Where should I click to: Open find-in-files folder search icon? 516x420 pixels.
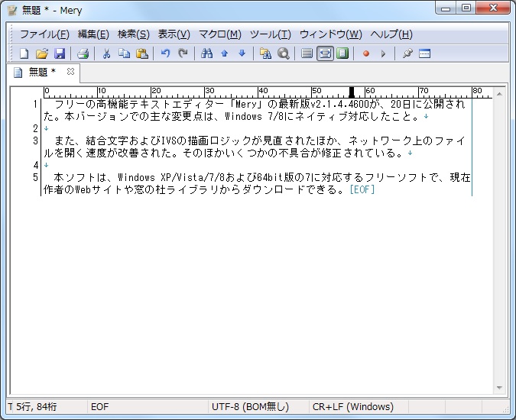click(265, 53)
